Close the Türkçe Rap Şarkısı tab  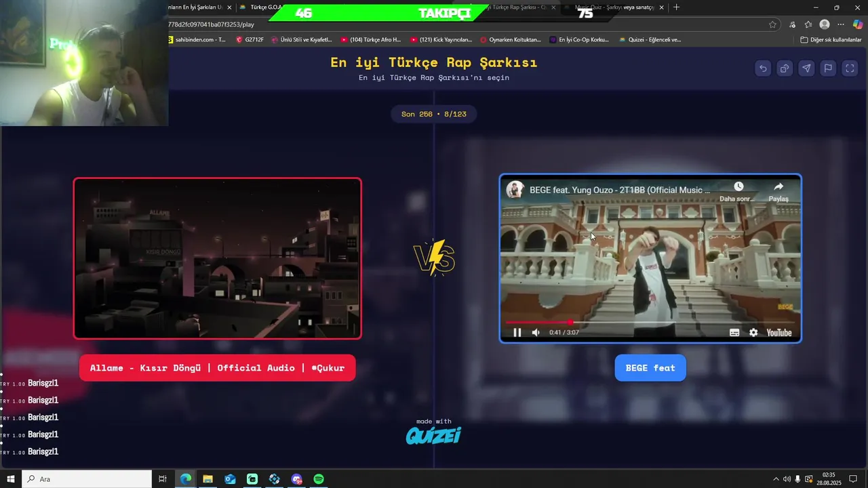(x=553, y=7)
